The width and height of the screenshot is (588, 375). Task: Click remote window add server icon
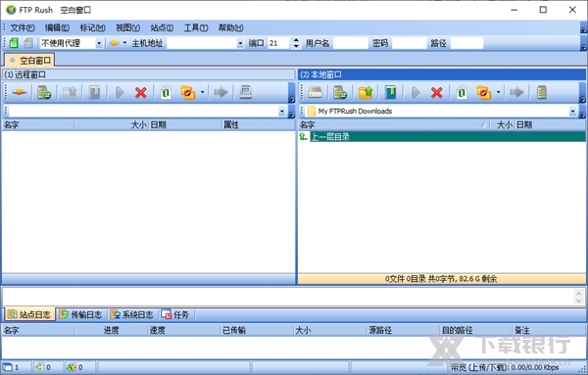pos(44,92)
